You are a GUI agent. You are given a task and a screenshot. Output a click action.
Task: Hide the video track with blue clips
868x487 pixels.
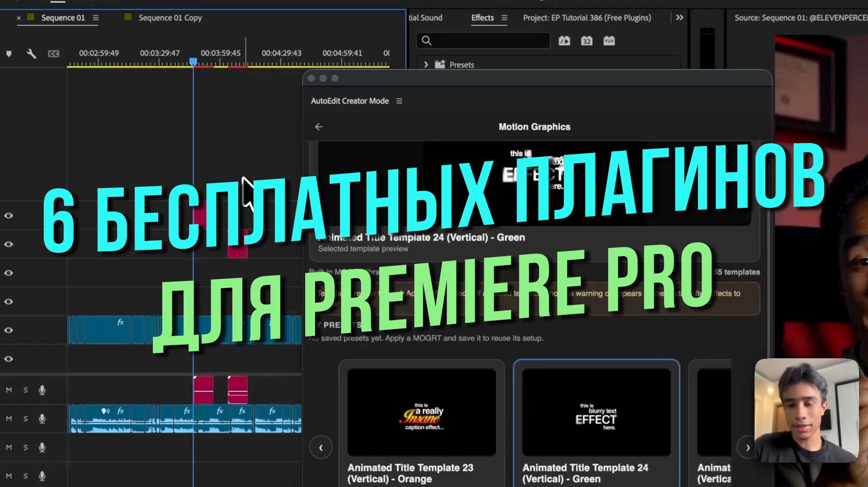pos(9,330)
